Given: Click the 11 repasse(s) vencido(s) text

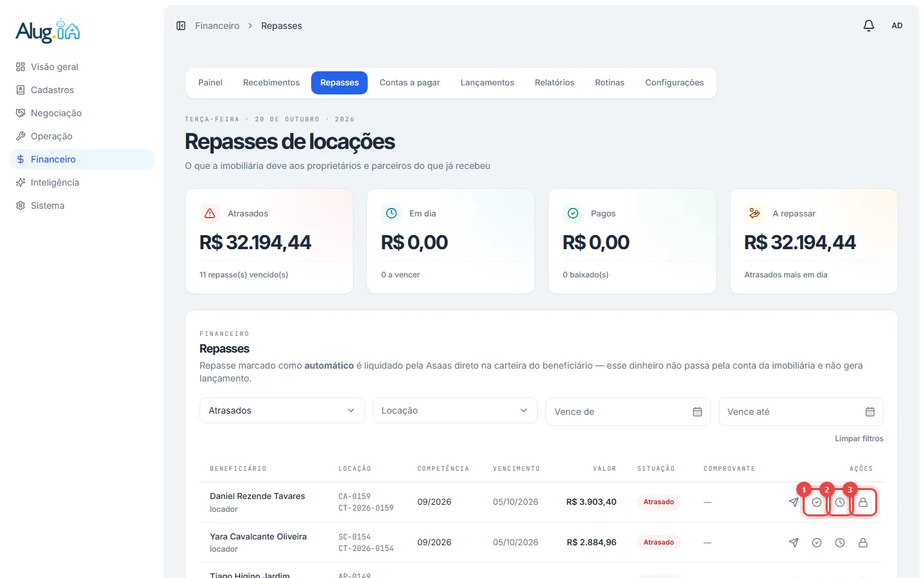Looking at the screenshot, I should coord(244,275).
